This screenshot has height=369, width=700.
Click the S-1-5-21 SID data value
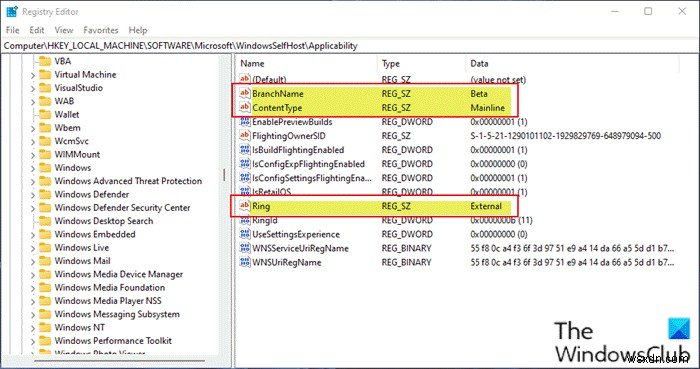click(x=566, y=136)
